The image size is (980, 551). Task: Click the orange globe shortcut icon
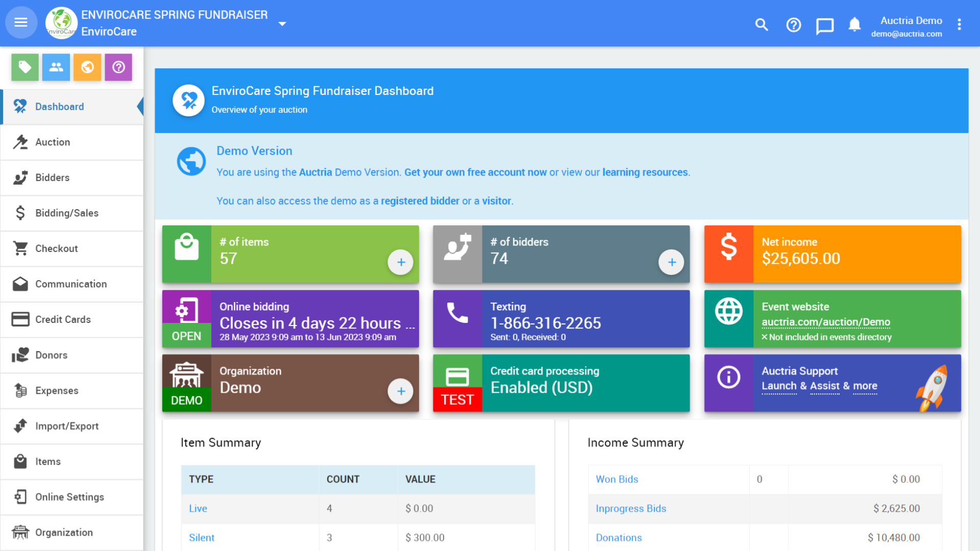[x=87, y=67]
